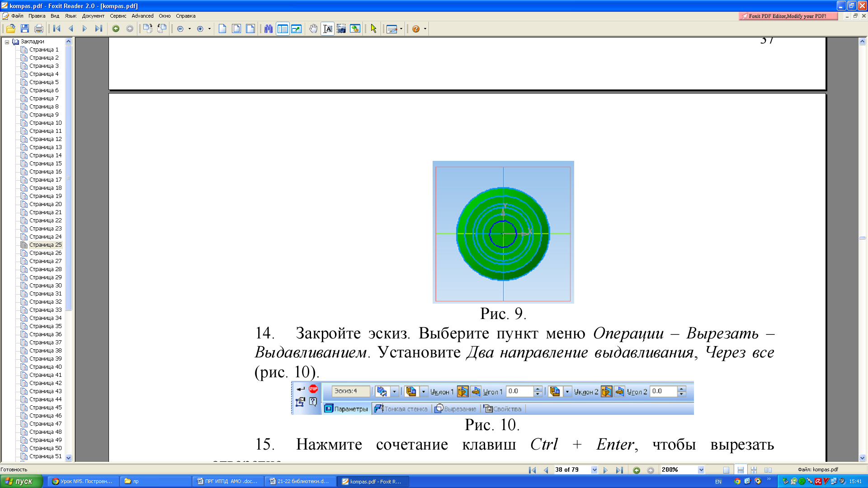
Task: Open the page number dropdown in status bar
Action: point(594,470)
